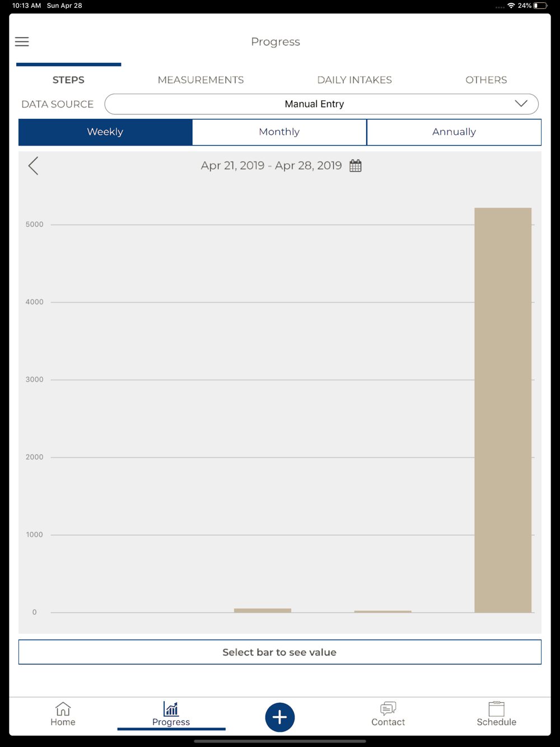Tap the date range Apr 21 - Apr 28, 2019
560x747 pixels.
[x=272, y=166]
